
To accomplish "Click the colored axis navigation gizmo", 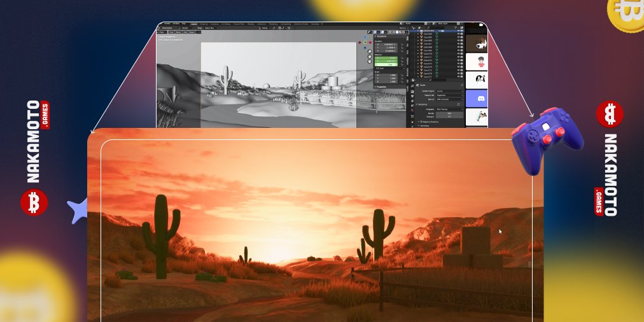I will pyautogui.click(x=365, y=42).
